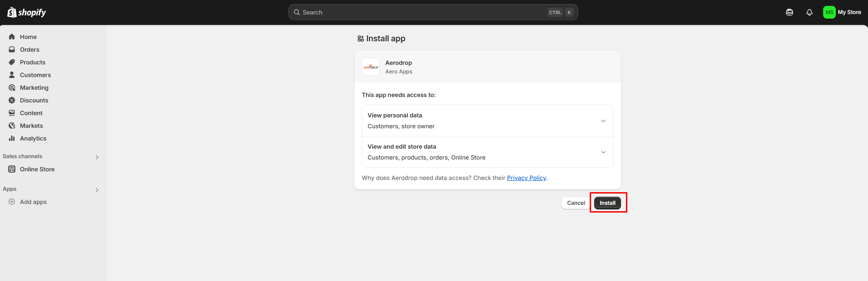Click 'Customers, products, orders, Online Store' text
The width and height of the screenshot is (868, 281).
click(x=427, y=158)
